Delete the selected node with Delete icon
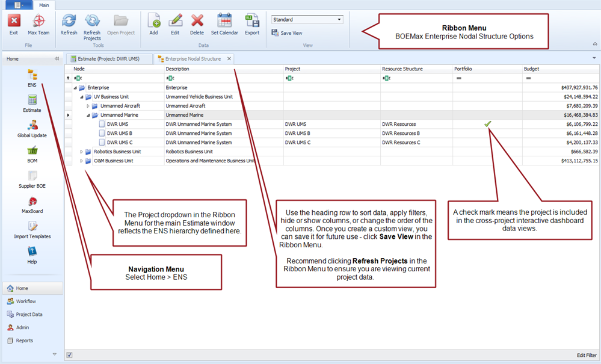This screenshot has width=601, height=364. [x=197, y=24]
